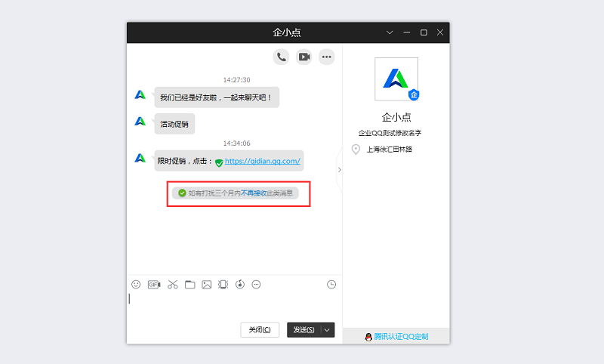This screenshot has width=604, height=364.
Task: Collapse the right info panel arrow
Action: pyautogui.click(x=339, y=169)
